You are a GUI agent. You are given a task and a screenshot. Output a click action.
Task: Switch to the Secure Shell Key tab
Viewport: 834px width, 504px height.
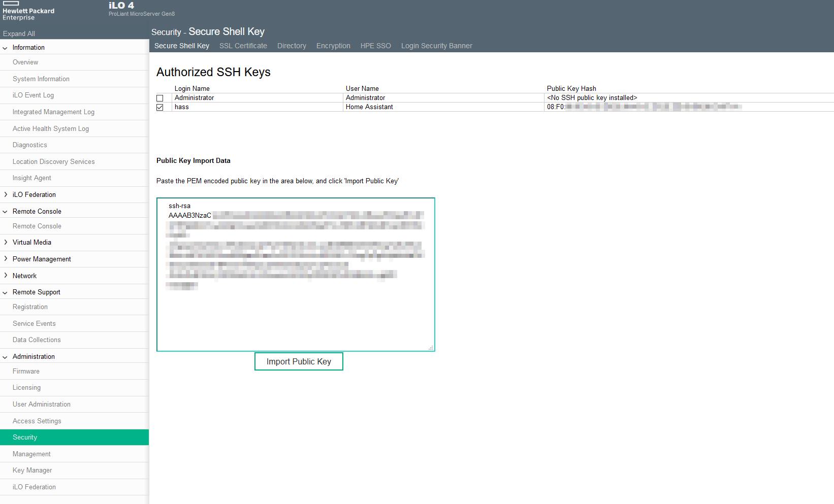pos(182,46)
